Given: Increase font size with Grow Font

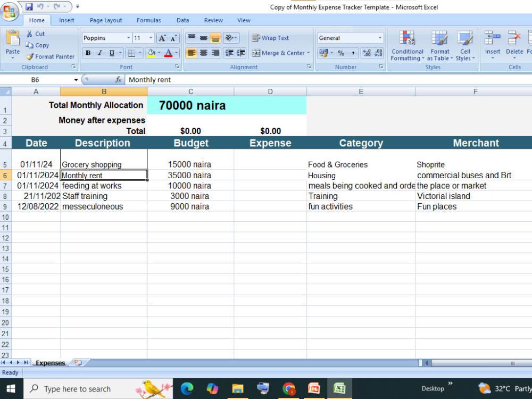Looking at the screenshot, I should coord(162,38).
